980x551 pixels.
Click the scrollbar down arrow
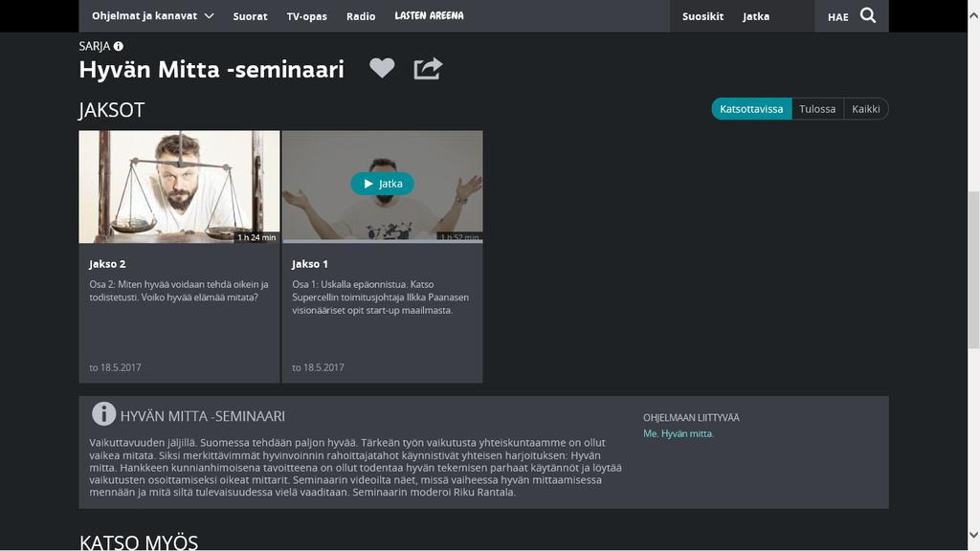click(x=973, y=535)
